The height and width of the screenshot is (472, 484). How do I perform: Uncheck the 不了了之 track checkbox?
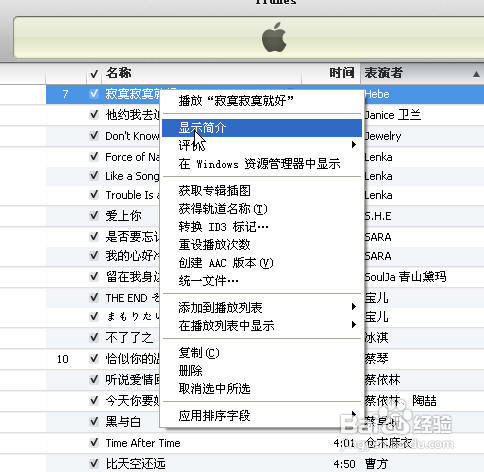tap(94, 337)
